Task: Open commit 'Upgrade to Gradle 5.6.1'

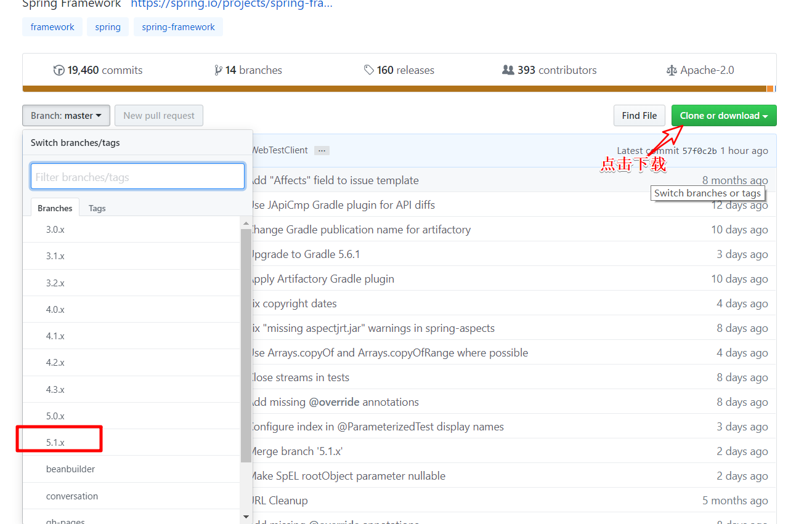Action: pos(305,254)
